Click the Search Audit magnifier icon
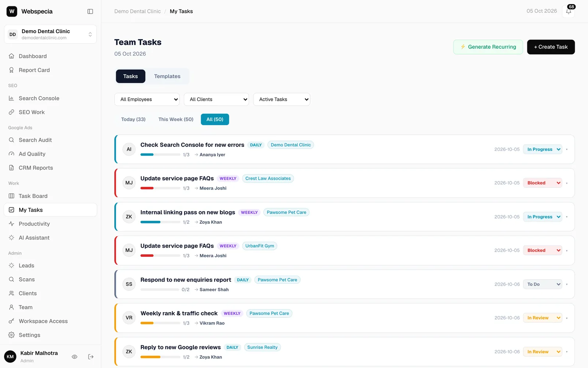The height and width of the screenshot is (368, 588). [11, 140]
